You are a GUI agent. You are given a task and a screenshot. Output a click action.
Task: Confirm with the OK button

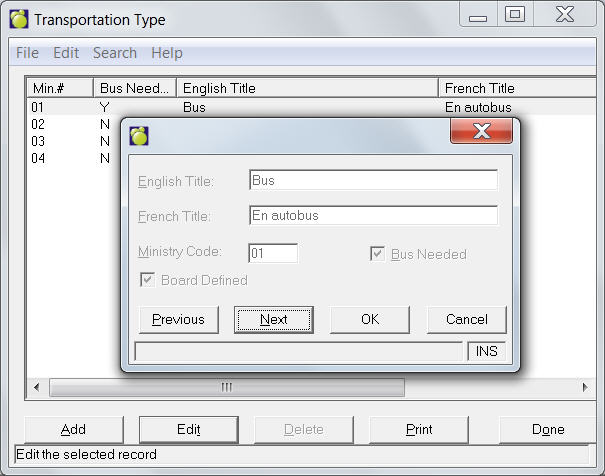tap(370, 320)
